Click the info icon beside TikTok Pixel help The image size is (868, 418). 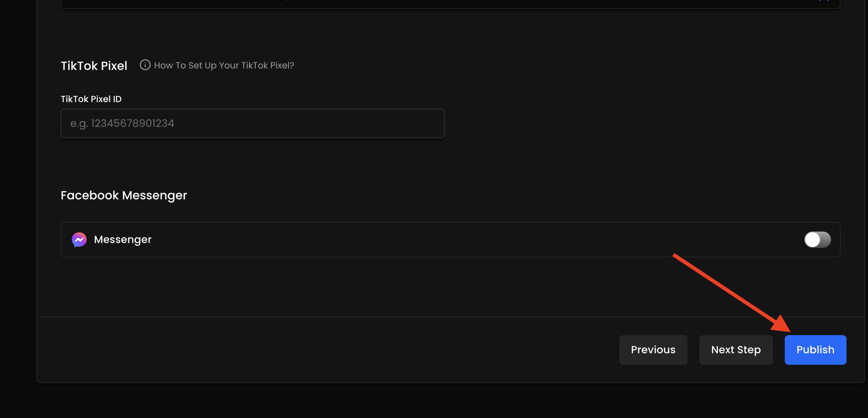[145, 65]
